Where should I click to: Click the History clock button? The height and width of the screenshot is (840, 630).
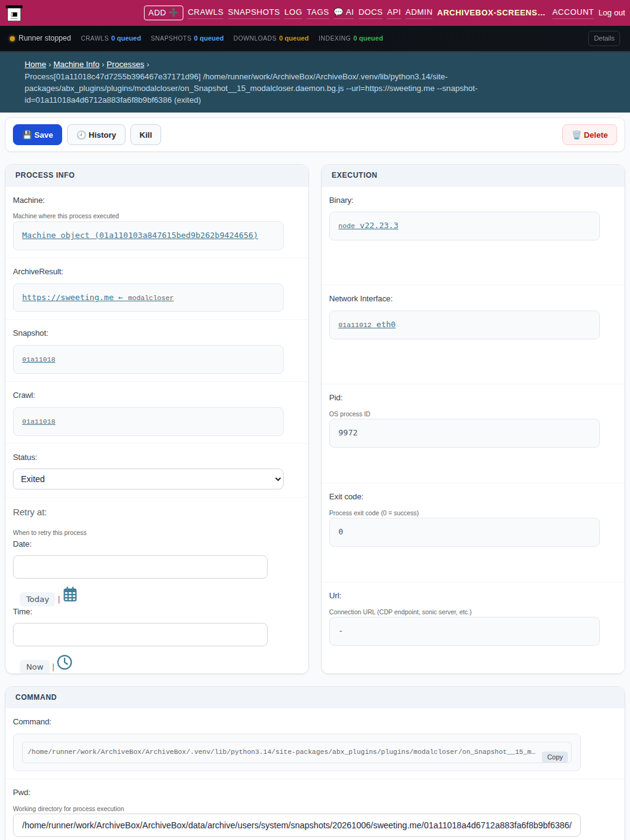click(x=96, y=135)
